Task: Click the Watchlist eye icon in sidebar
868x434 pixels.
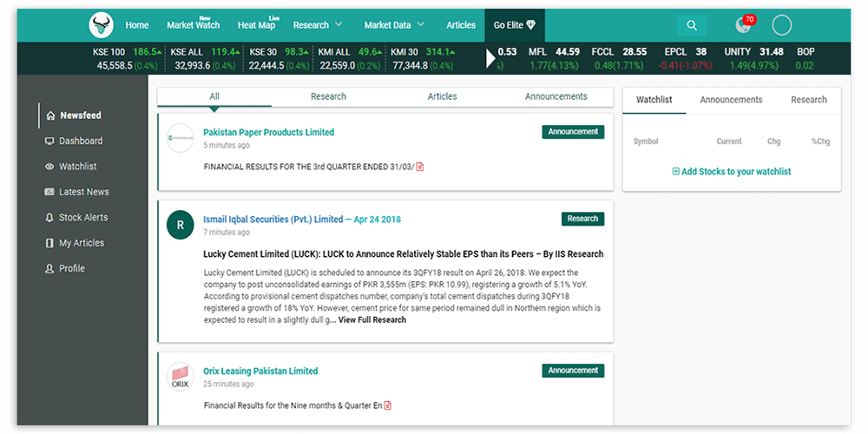Action: coord(49,167)
